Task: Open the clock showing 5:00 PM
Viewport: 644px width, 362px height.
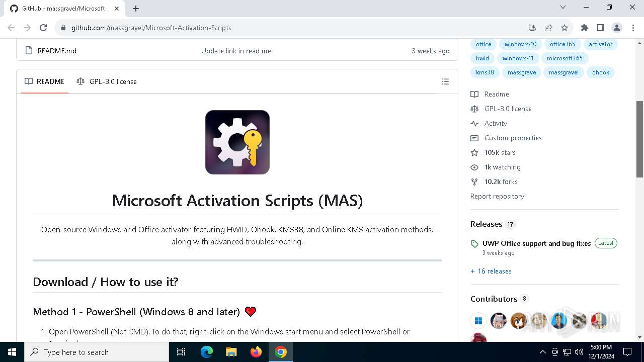Action: (x=601, y=352)
